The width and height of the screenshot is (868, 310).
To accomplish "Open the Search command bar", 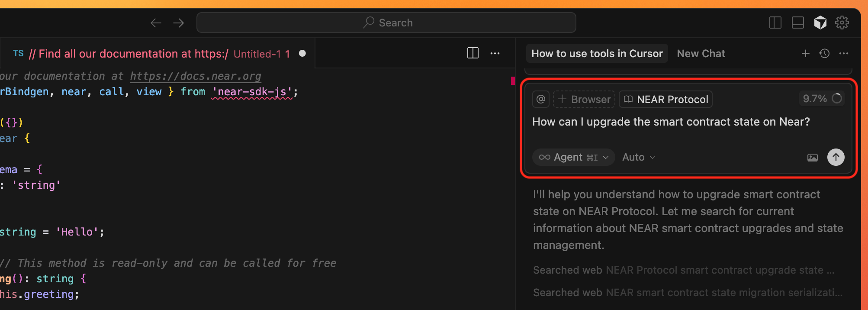I will click(386, 23).
